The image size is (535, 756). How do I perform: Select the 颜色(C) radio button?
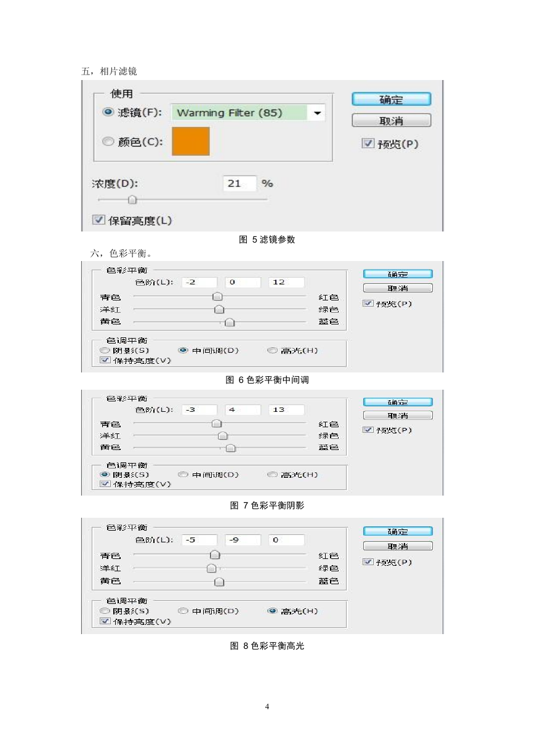click(x=108, y=142)
